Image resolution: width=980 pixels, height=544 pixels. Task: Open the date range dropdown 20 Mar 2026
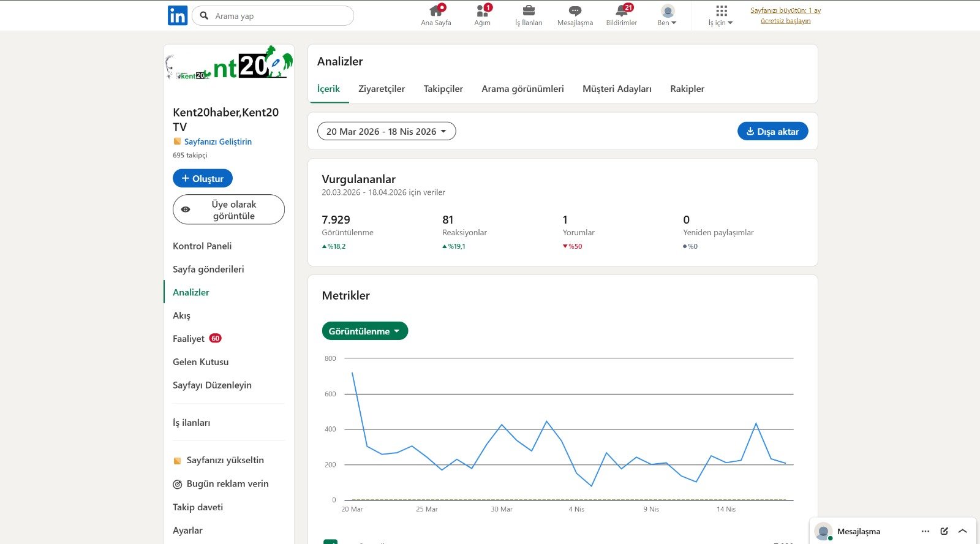tap(386, 131)
